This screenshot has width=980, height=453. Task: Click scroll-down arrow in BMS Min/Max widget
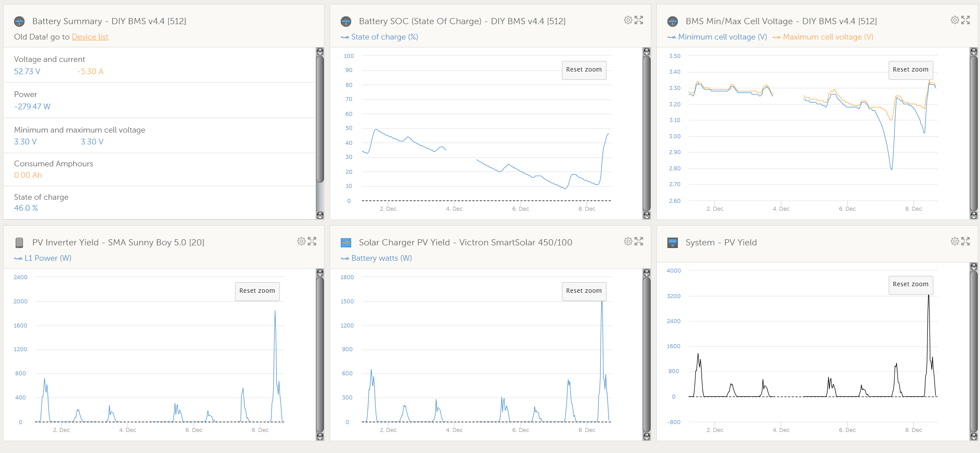tap(973, 215)
